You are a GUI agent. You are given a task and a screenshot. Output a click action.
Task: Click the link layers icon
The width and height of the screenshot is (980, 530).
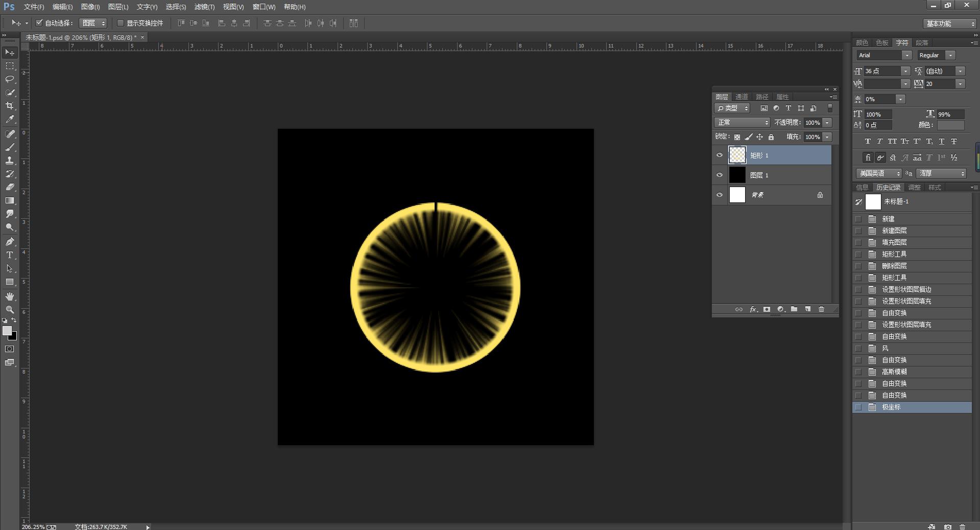(738, 309)
